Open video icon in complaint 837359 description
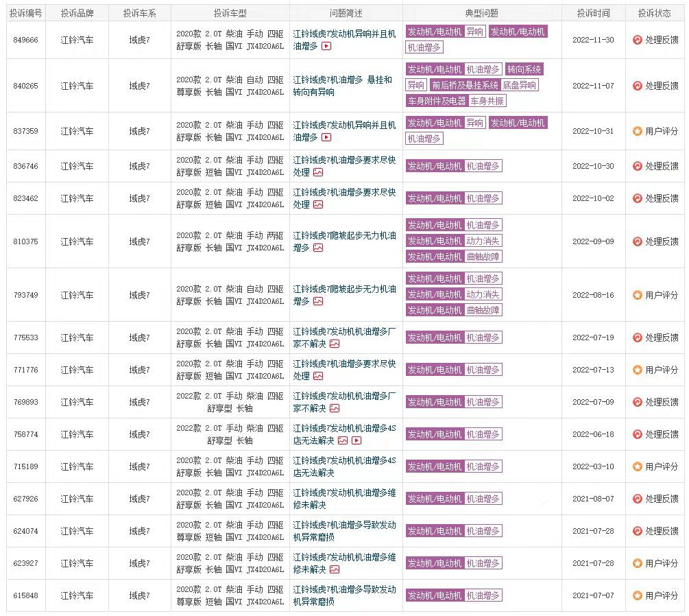689x616 pixels. 326,137
